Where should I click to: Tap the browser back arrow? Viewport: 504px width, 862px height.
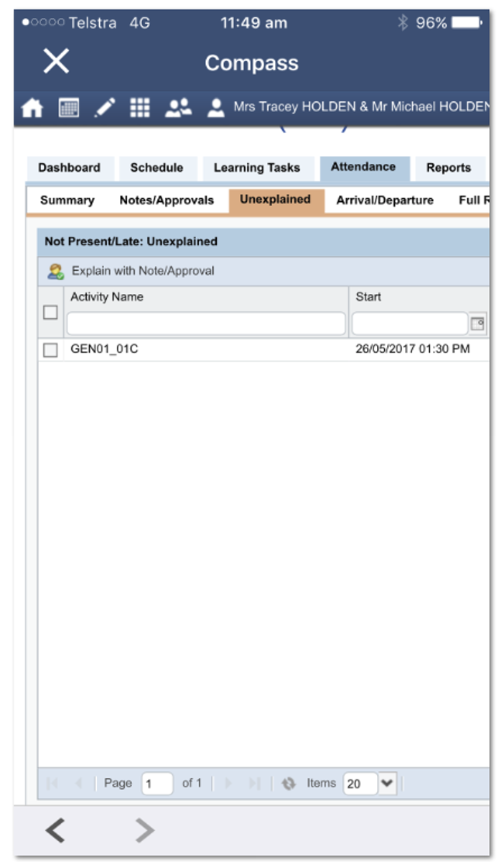tap(55, 831)
